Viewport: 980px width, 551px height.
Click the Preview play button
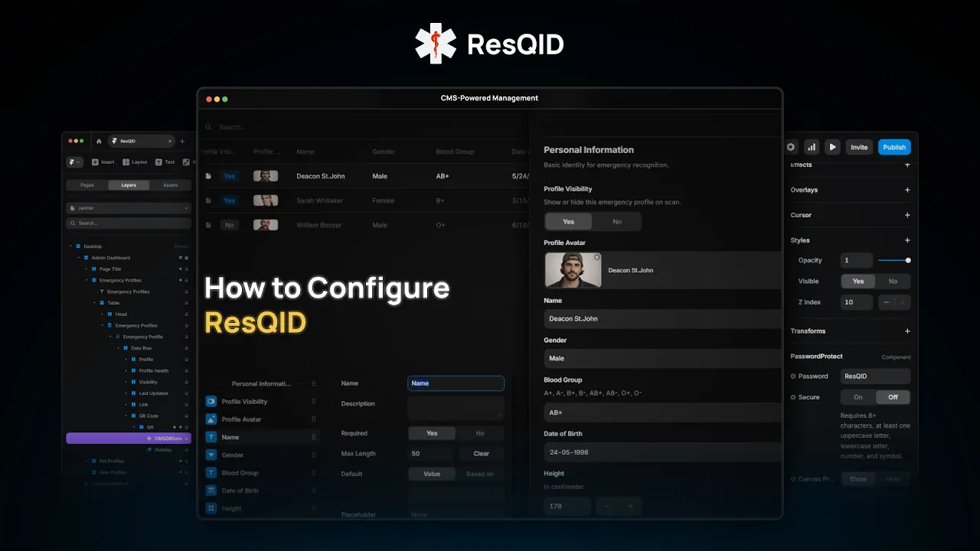[x=833, y=147]
